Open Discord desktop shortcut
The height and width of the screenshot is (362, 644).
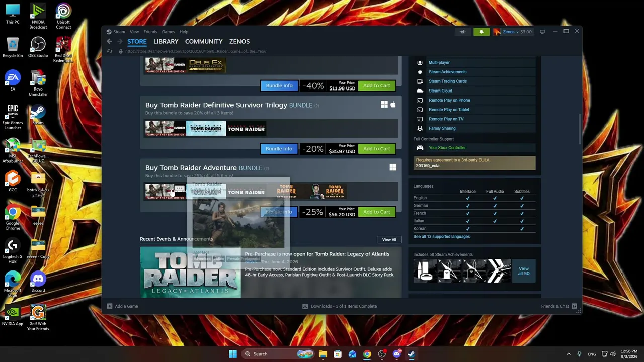click(38, 282)
